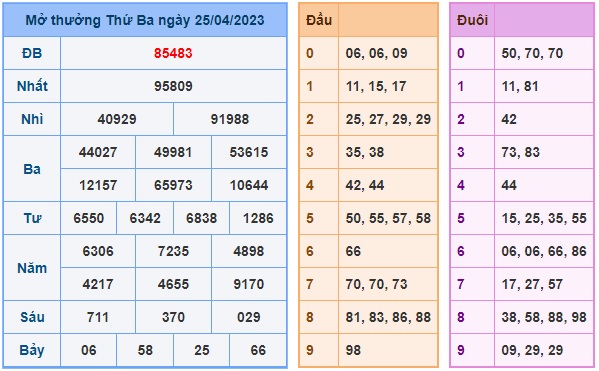Select sixth prize number 029

(x=249, y=317)
